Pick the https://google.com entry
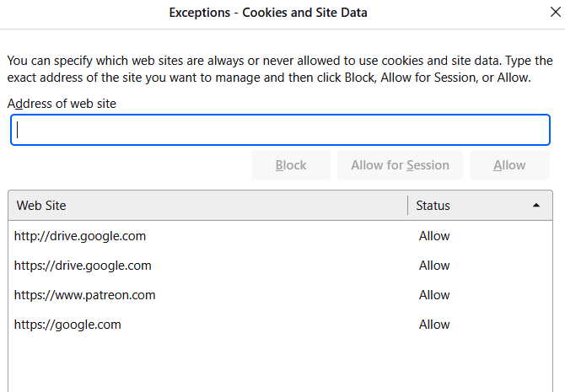The width and height of the screenshot is (565, 392). (x=67, y=325)
